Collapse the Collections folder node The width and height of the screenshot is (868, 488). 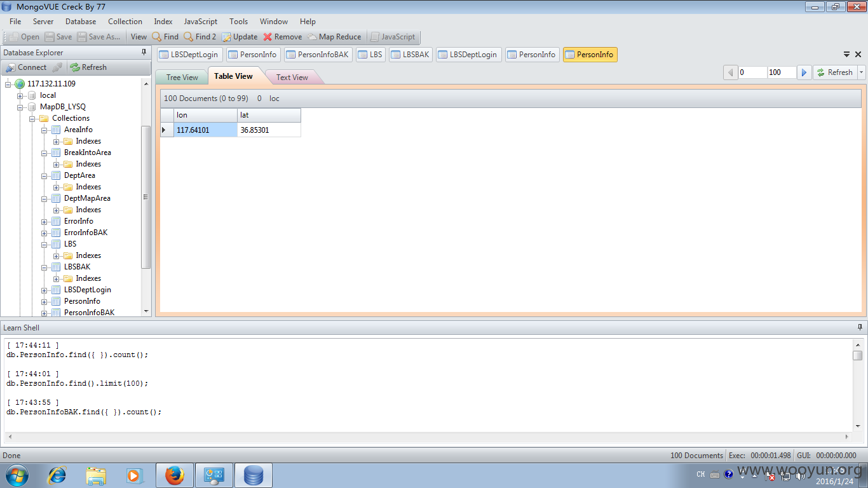(32, 118)
